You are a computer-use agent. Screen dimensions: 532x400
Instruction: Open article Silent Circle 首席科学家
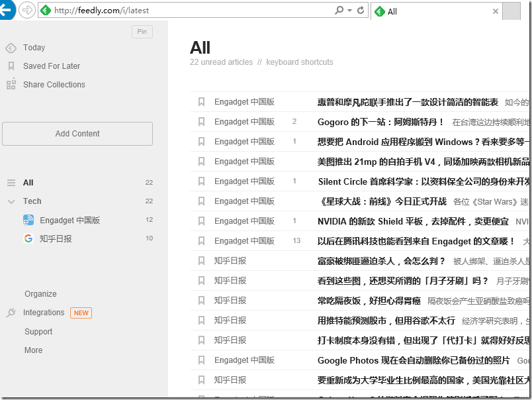pos(423,181)
